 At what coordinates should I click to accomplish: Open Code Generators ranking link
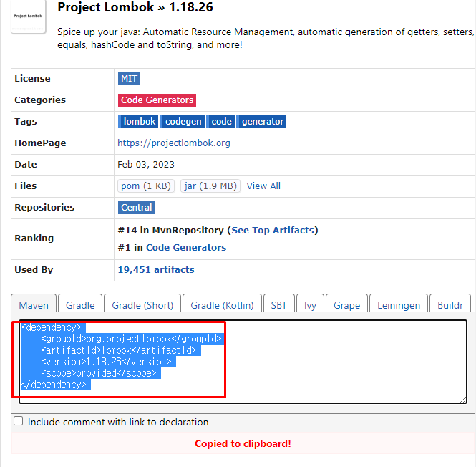click(186, 247)
